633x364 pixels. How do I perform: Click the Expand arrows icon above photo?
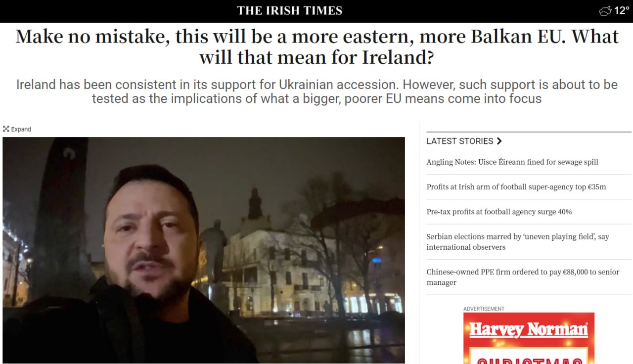click(x=6, y=129)
